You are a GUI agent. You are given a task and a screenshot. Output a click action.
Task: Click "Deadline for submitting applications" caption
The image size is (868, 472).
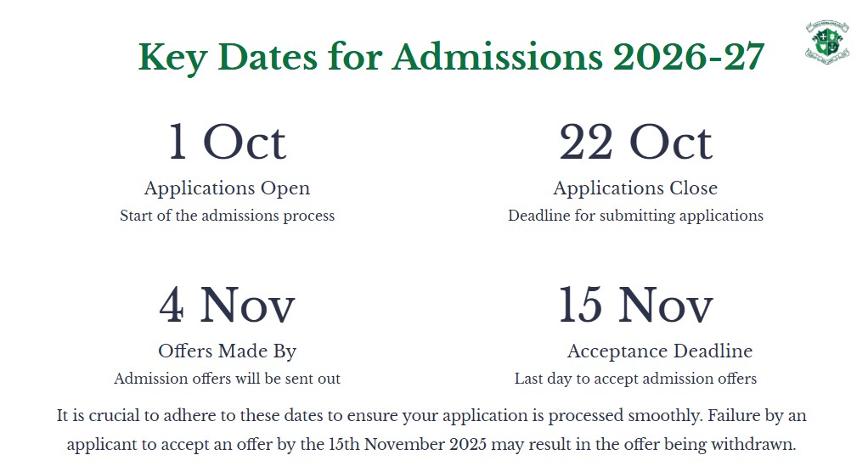(x=635, y=216)
